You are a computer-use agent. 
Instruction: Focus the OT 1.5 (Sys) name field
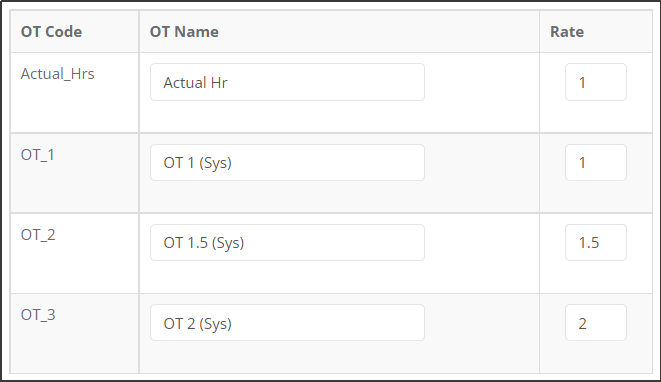click(x=287, y=242)
